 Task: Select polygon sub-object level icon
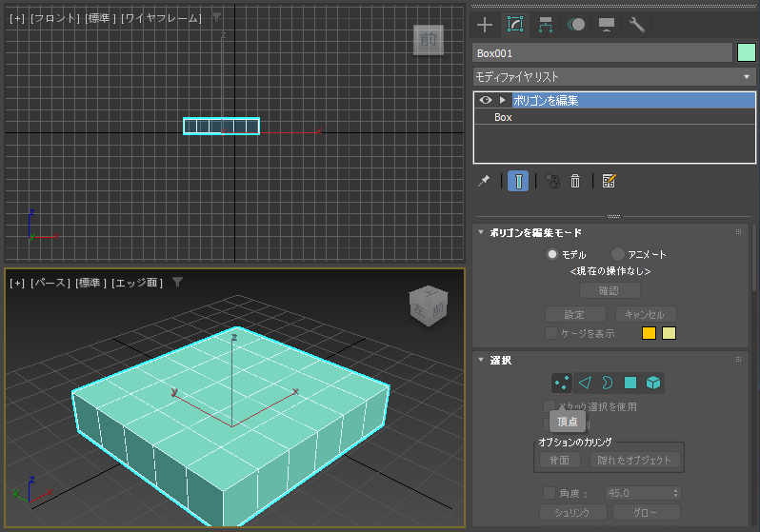[630, 384]
